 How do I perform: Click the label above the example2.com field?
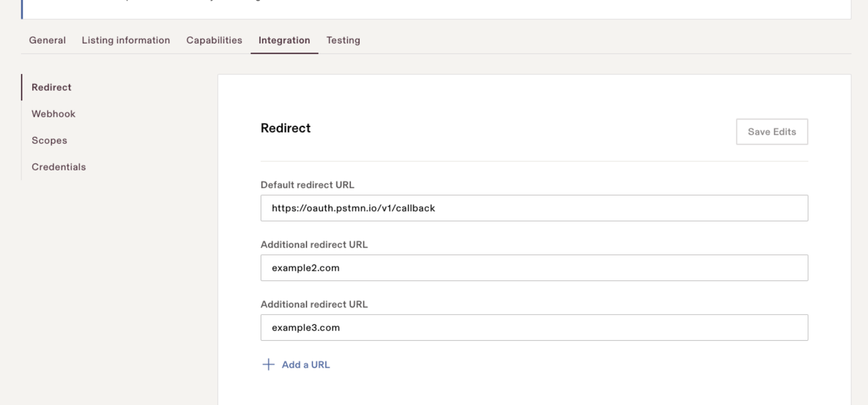[x=314, y=244]
